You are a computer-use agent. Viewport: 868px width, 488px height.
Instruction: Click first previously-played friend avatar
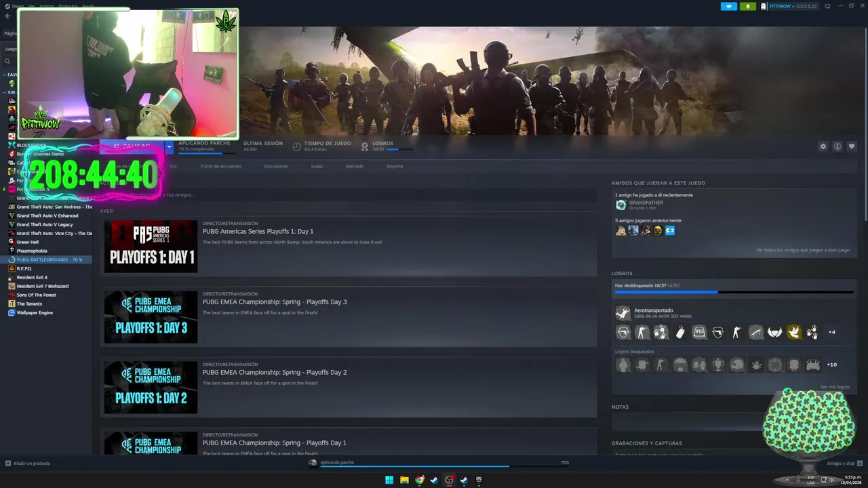pyautogui.click(x=620, y=230)
